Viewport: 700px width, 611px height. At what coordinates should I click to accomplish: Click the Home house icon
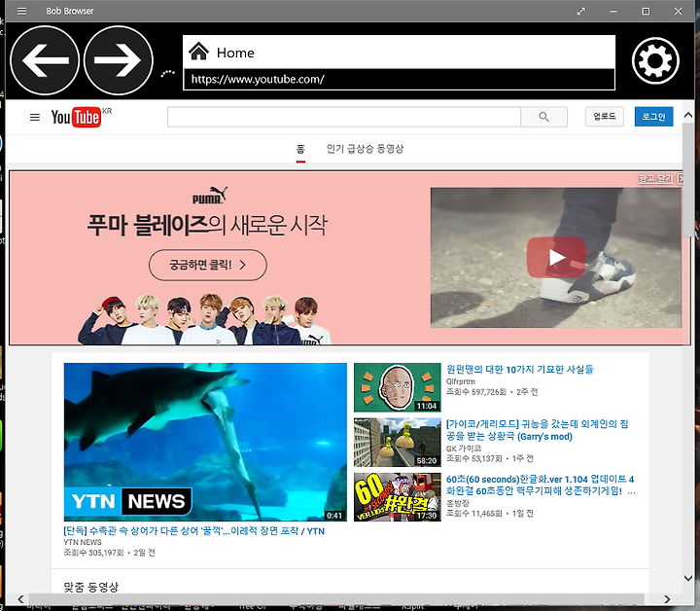198,51
